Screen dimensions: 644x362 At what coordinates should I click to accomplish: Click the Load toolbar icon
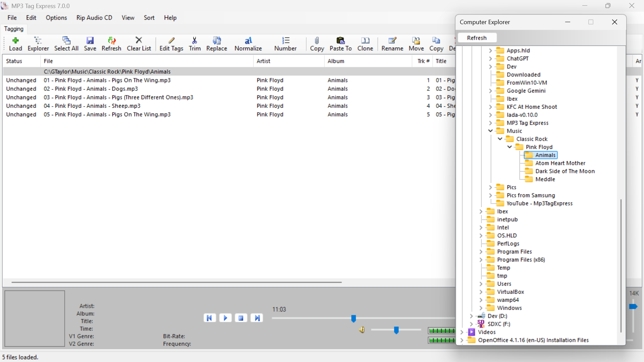click(x=15, y=44)
